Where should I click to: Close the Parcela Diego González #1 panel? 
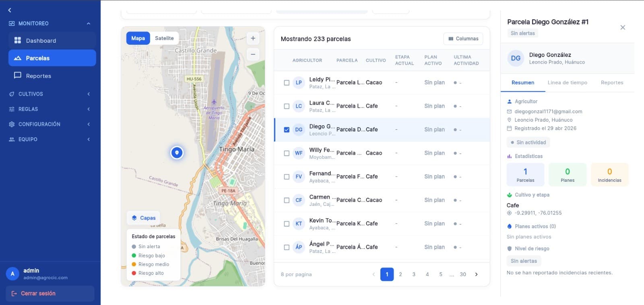(x=623, y=27)
